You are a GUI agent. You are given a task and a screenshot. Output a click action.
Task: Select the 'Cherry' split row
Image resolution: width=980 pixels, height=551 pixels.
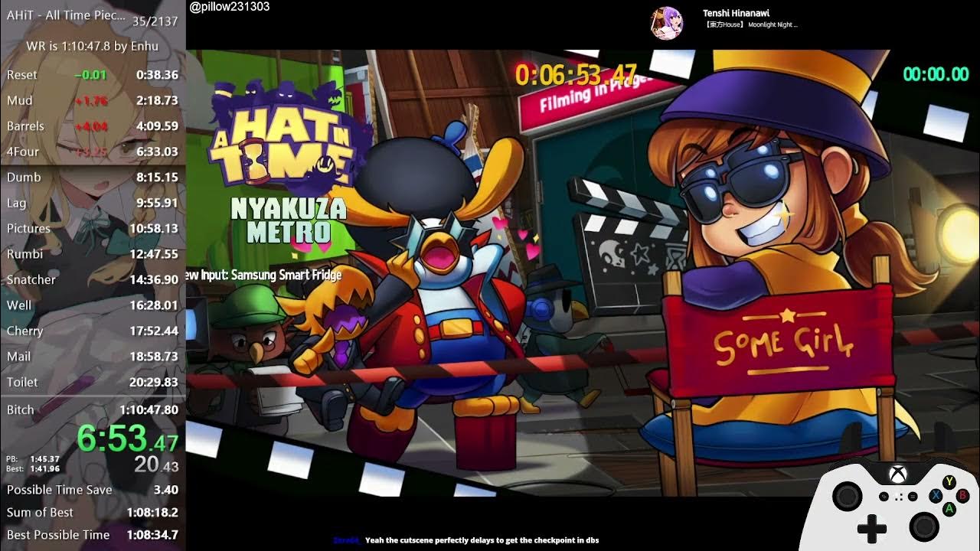[x=93, y=331]
